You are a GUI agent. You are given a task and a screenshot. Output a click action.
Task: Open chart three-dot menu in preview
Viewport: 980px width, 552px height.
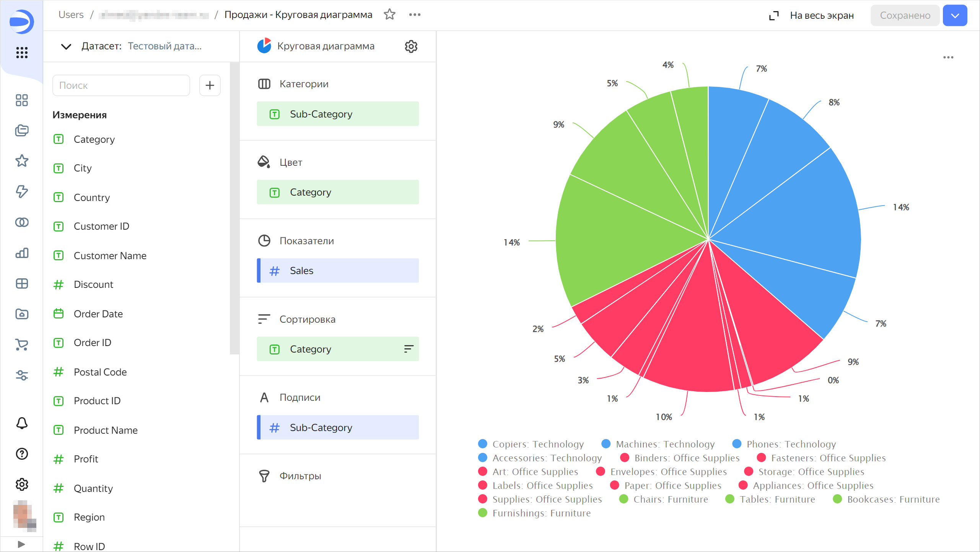click(x=948, y=57)
